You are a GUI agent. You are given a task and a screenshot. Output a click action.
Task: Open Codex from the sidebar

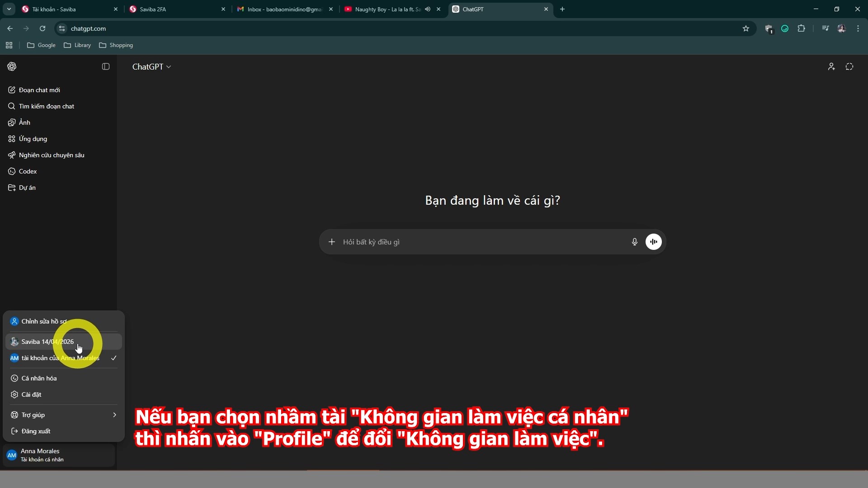click(58, 171)
